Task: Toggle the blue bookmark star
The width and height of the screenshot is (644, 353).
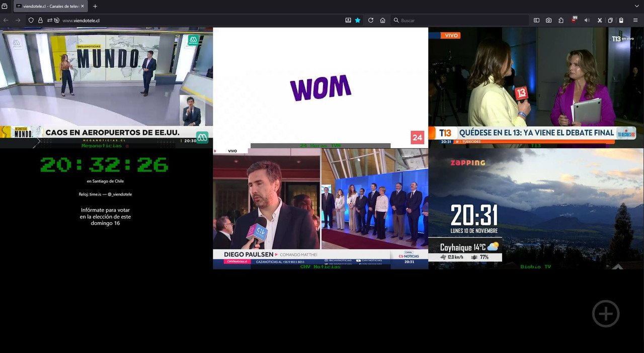Action: (x=358, y=20)
